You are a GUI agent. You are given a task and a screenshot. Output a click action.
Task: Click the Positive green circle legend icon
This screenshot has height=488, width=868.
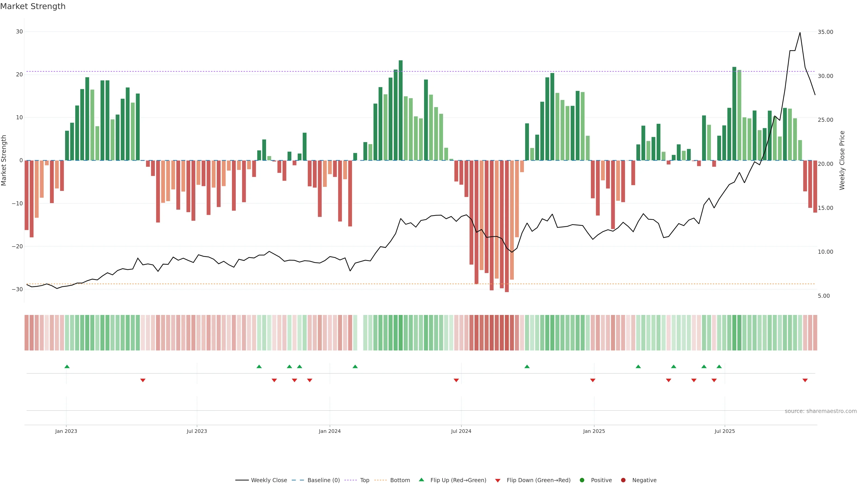(582, 480)
